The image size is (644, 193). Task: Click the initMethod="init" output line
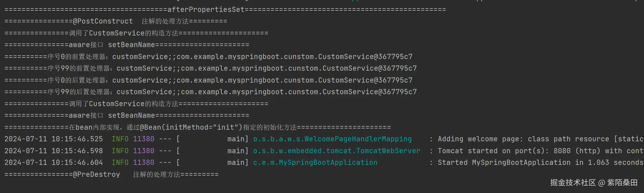pos(197,127)
